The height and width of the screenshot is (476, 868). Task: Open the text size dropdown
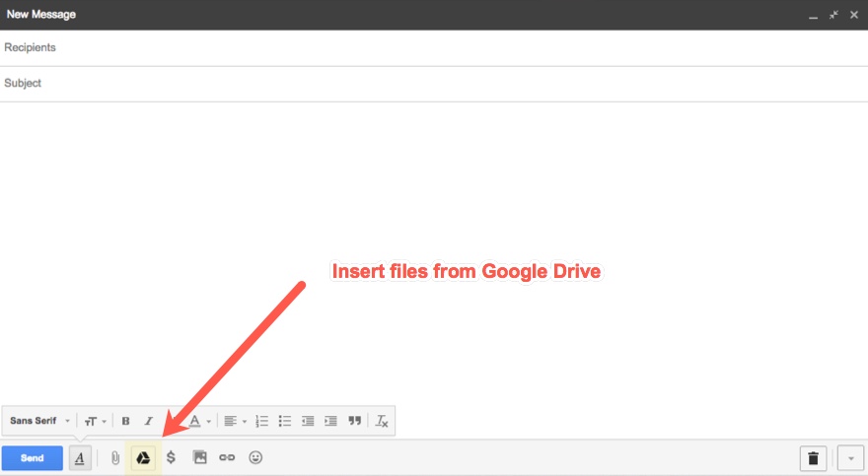pos(96,421)
